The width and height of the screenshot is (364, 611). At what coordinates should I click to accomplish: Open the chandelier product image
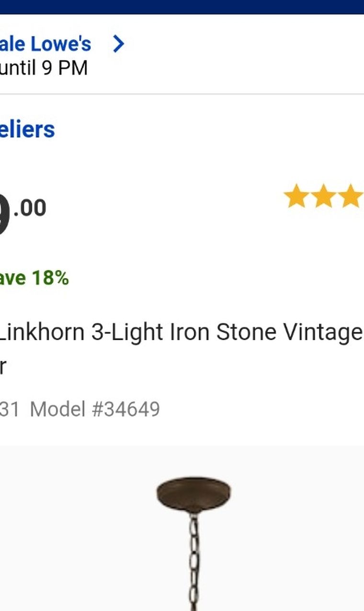pyautogui.click(x=182, y=528)
